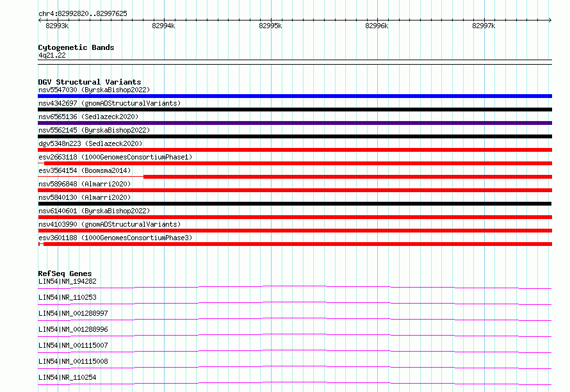Select variant label nsv4103990 (gnomADStructuralVariants)

point(110,224)
